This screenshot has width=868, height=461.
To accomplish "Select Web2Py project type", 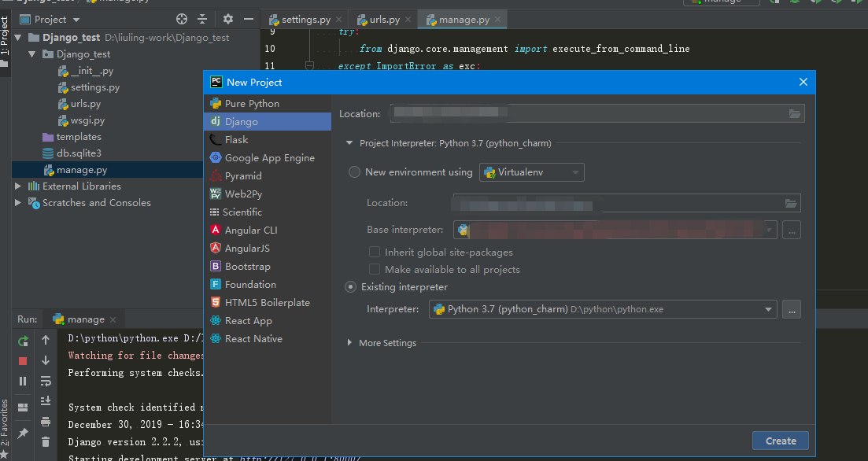I will pos(268,194).
